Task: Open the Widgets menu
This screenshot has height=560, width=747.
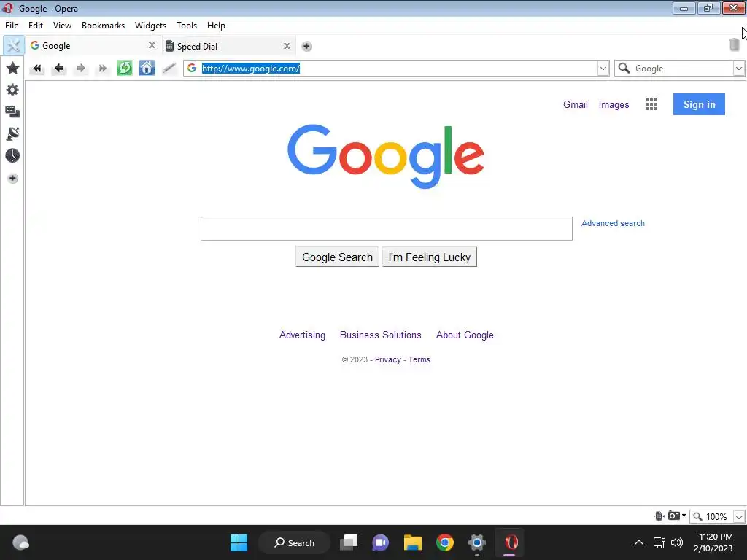Action: (x=150, y=26)
